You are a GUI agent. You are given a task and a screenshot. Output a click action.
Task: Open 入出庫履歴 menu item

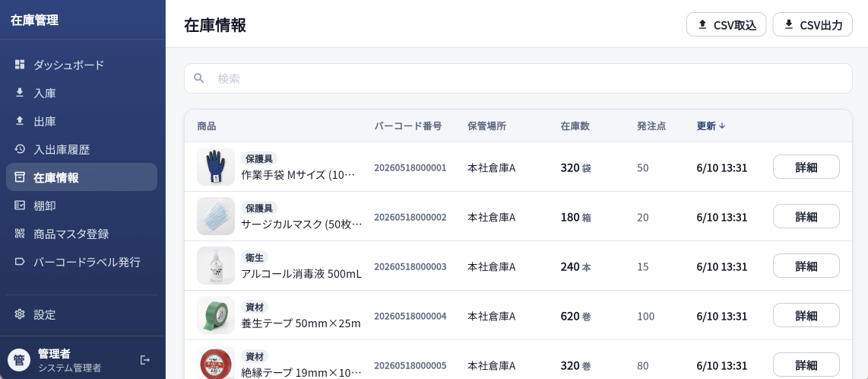pos(81,149)
